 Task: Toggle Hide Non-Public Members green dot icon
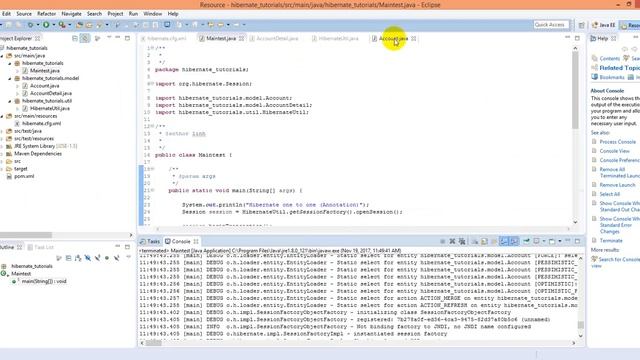[107, 258]
